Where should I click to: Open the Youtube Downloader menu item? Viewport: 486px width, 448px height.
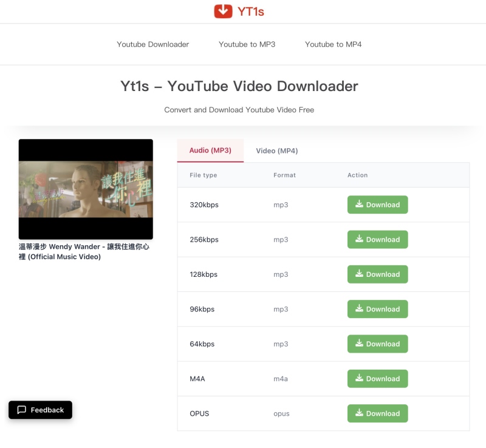click(153, 44)
